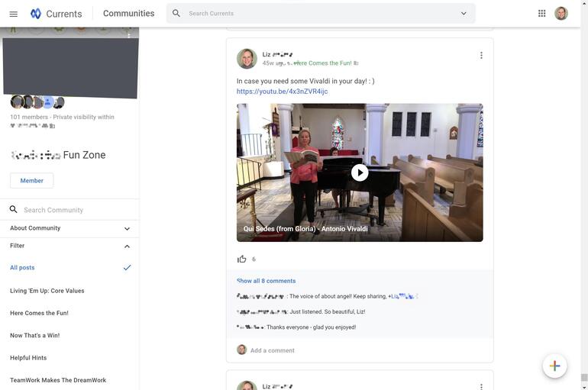This screenshot has height=390, width=588.
Task: Open the Here Comes the Fun! category link
Action: pos(323,63)
